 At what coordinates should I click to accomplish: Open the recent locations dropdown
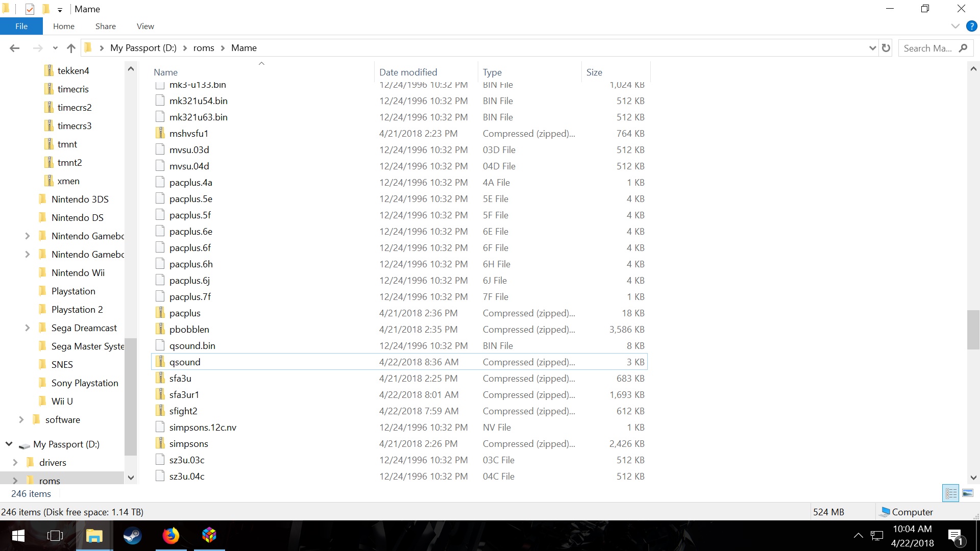[x=55, y=48]
